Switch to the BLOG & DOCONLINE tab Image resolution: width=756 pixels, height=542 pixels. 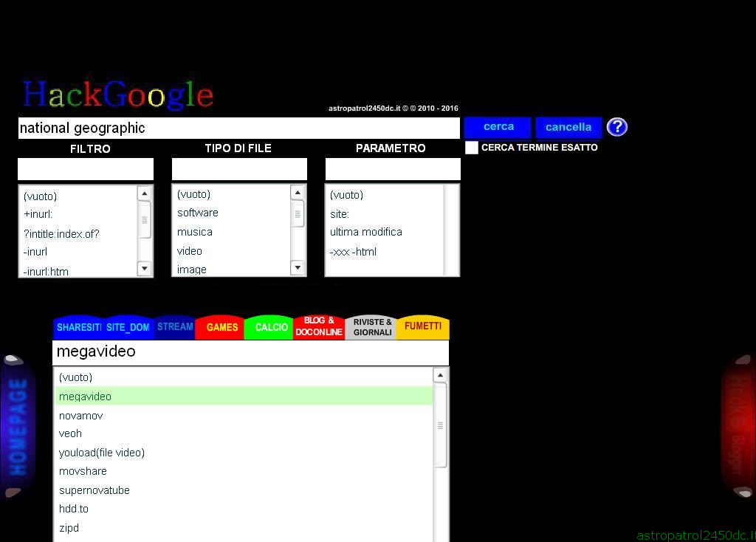click(319, 326)
